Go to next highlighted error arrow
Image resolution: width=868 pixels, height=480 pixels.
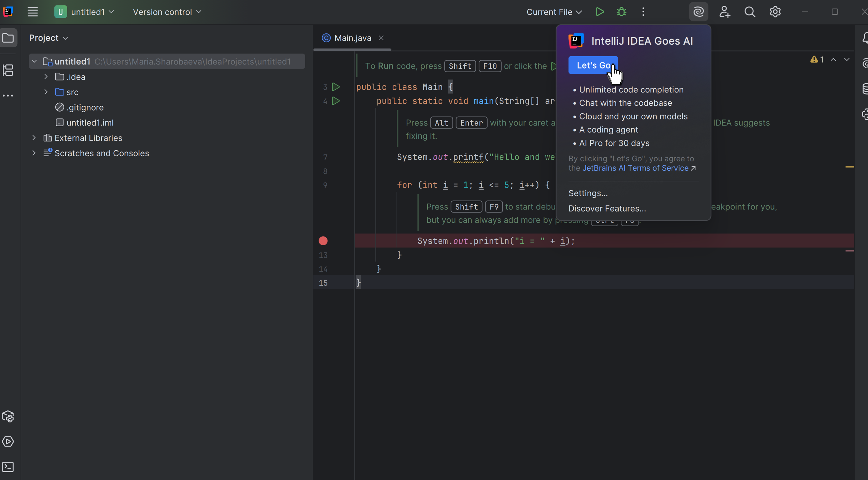[x=847, y=60]
